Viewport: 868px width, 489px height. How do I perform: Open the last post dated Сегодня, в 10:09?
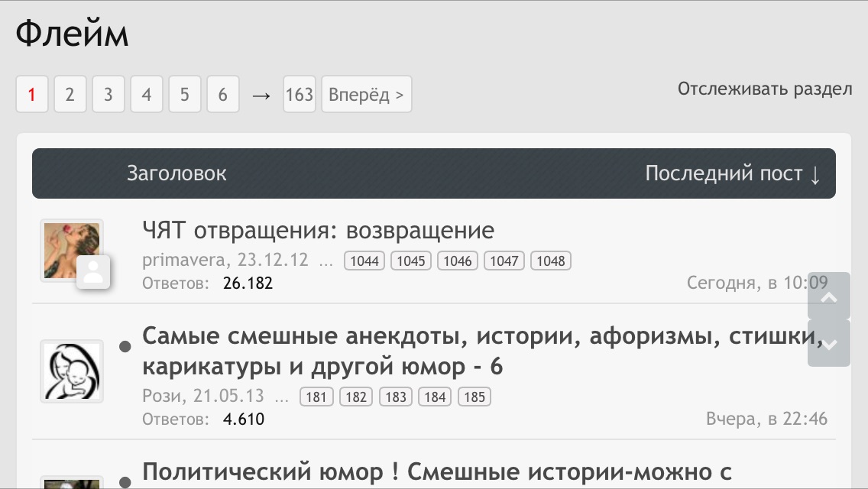(x=756, y=283)
